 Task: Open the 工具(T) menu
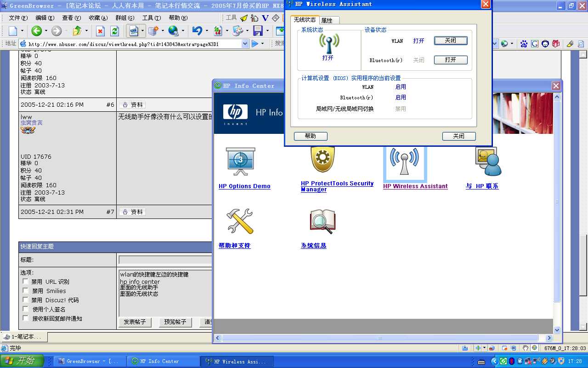151,18
